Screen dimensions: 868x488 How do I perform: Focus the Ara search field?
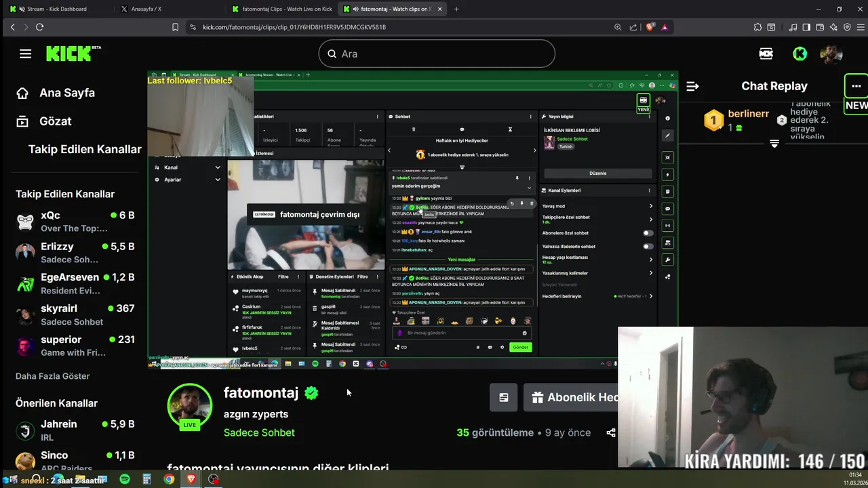coord(437,54)
